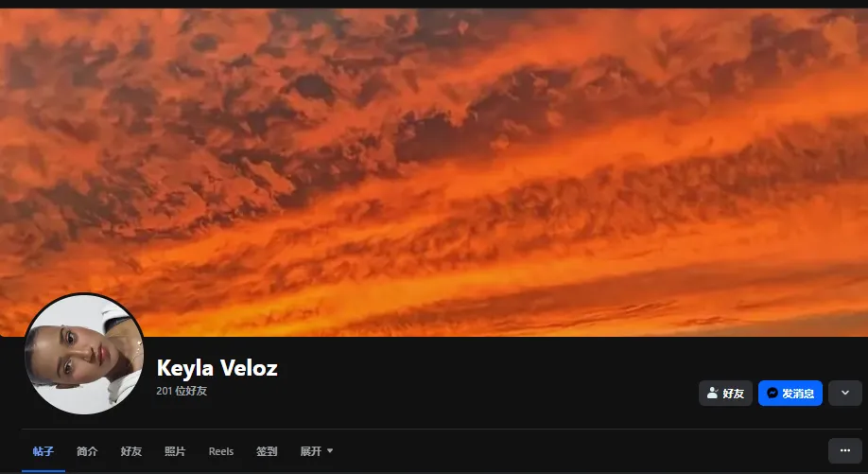Select the 好友 tab in profile navigation
This screenshot has width=868, height=474.
point(131,451)
